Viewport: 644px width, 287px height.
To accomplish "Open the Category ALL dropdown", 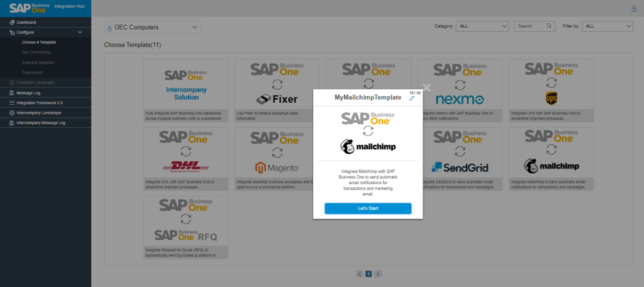I will pos(482,27).
